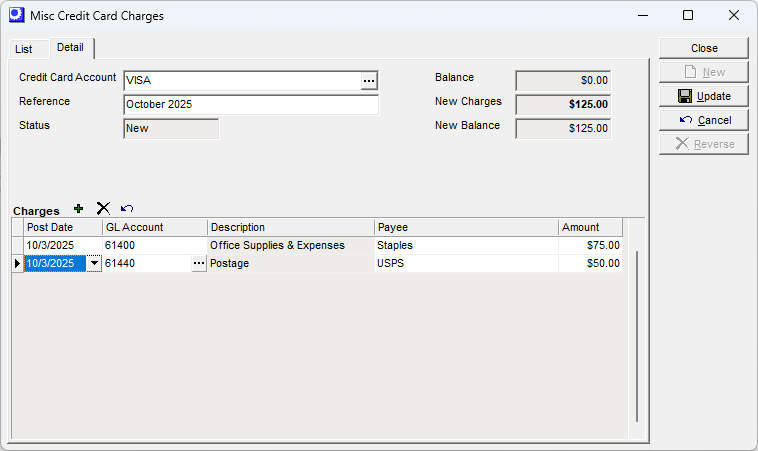758x451 pixels.
Task: Select the 10/3/2025 date in the Staples row
Action: (x=63, y=246)
